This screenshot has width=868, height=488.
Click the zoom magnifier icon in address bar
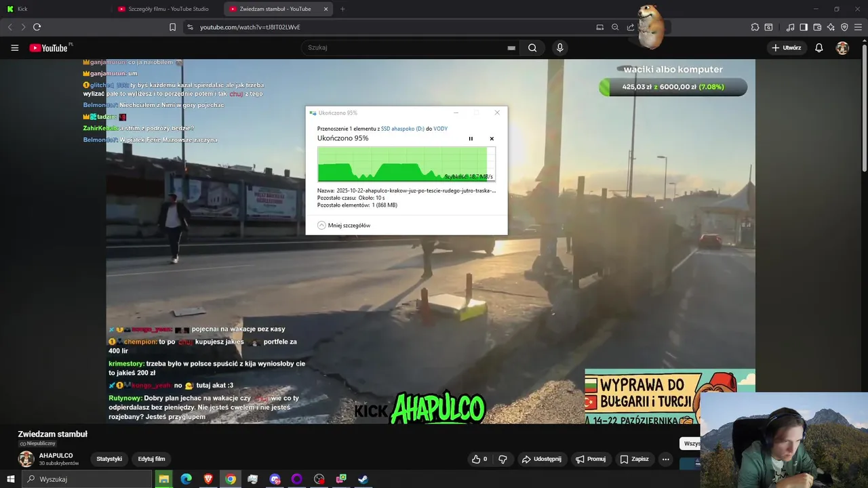[615, 27]
